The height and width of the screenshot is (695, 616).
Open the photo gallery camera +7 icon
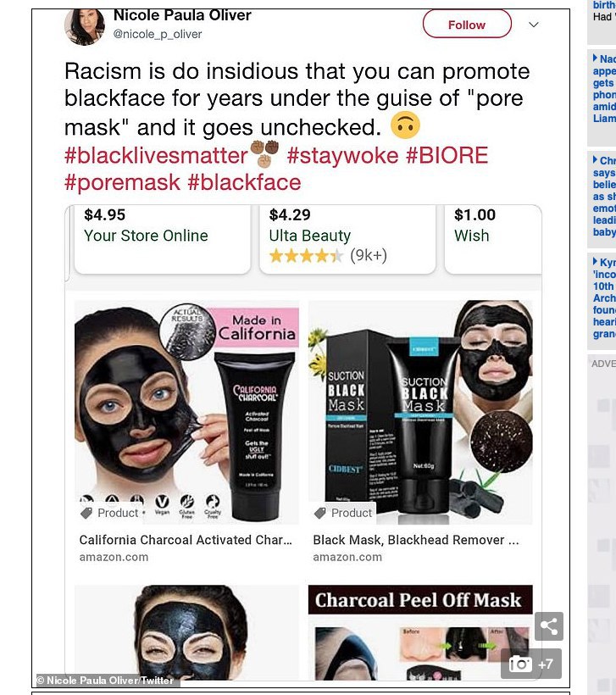531,664
